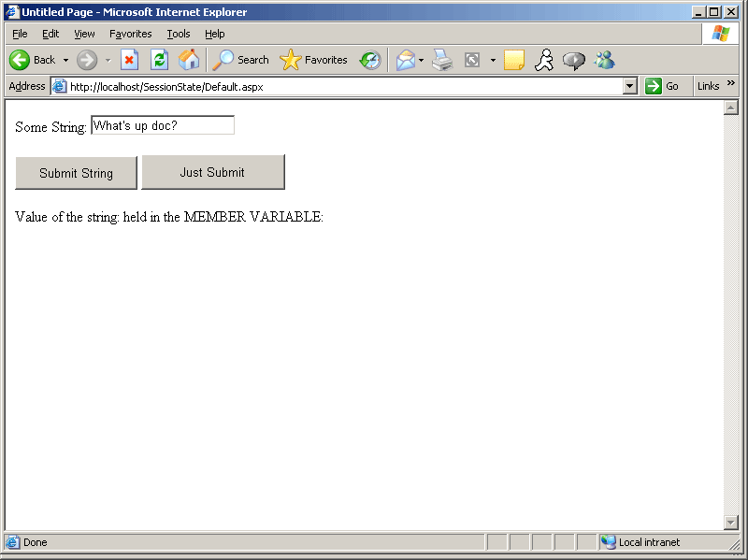
Task: Print the page with printer icon
Action: tap(442, 60)
